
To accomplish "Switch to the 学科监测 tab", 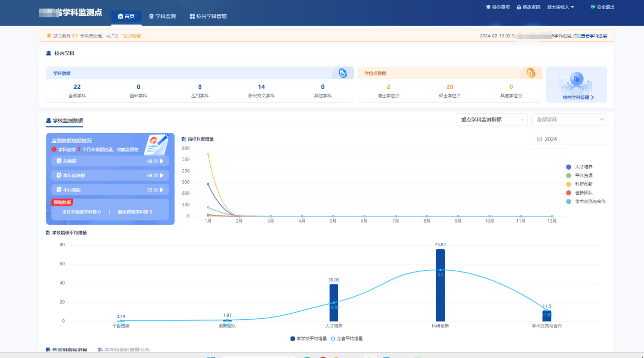I will 163,17.
